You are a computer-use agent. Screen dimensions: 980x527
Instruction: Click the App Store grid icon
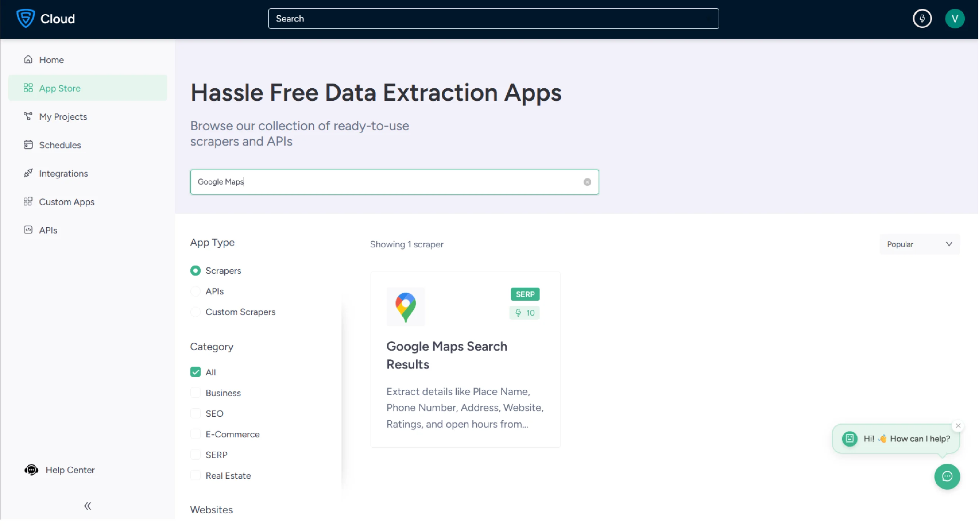(x=28, y=88)
